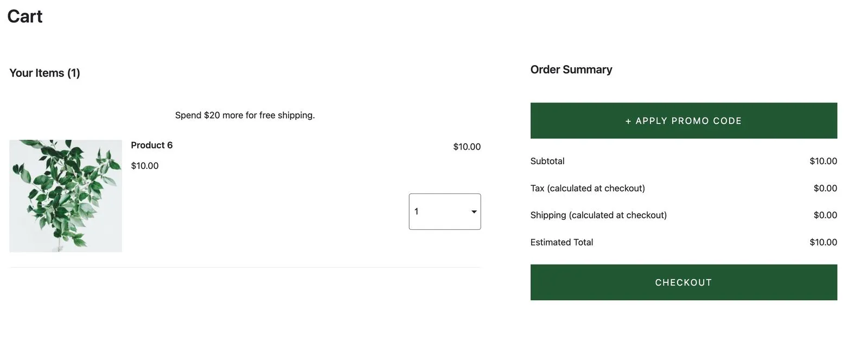The height and width of the screenshot is (349, 868).
Task: Select the Your Items (1) heading
Action: click(44, 73)
